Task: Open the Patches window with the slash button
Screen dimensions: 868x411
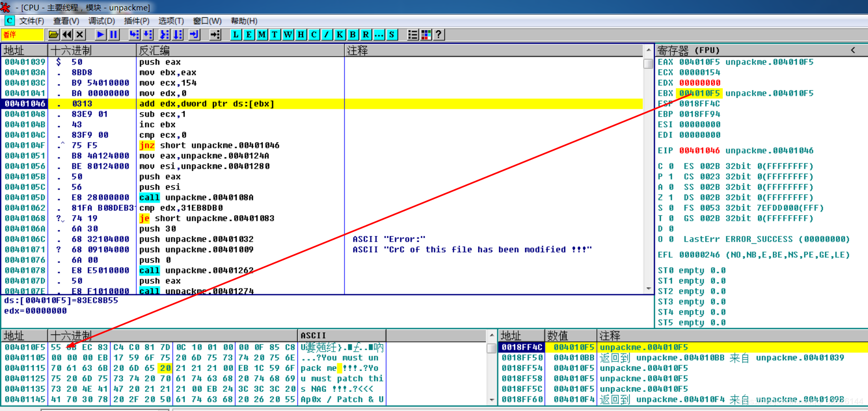Action: click(x=327, y=35)
